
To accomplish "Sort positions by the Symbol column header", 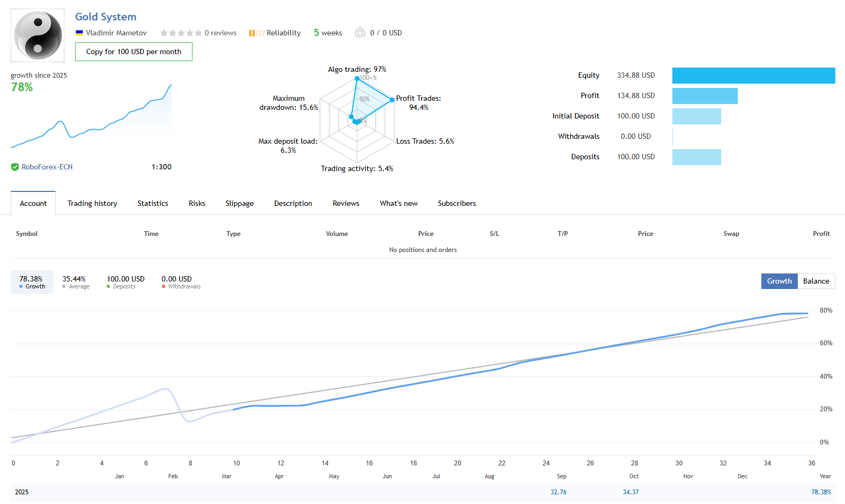I will point(27,234).
